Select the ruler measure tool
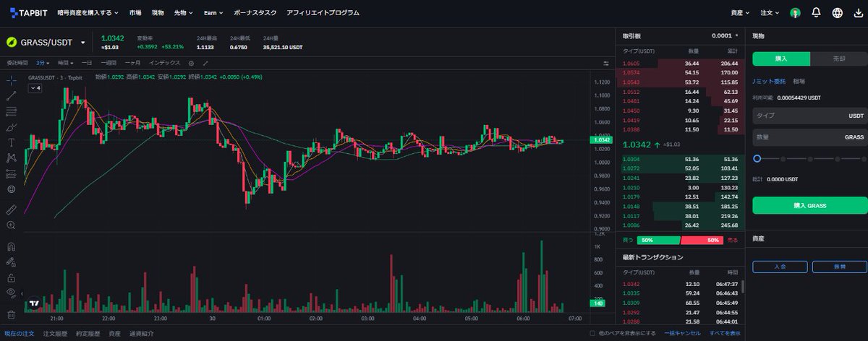 (11, 210)
